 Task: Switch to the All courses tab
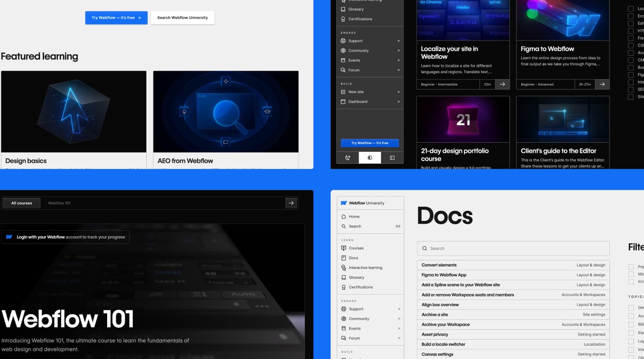point(21,203)
